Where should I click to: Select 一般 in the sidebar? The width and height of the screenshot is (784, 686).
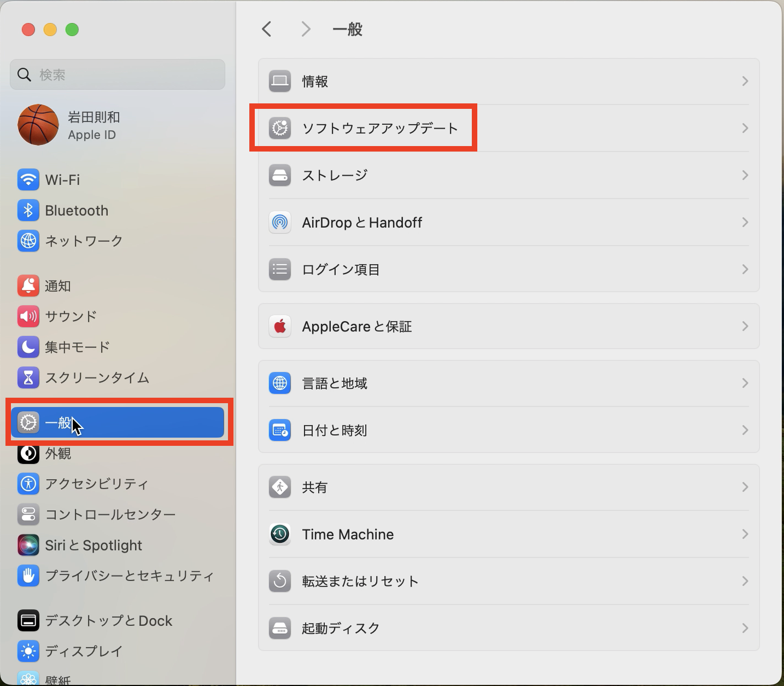tap(118, 422)
